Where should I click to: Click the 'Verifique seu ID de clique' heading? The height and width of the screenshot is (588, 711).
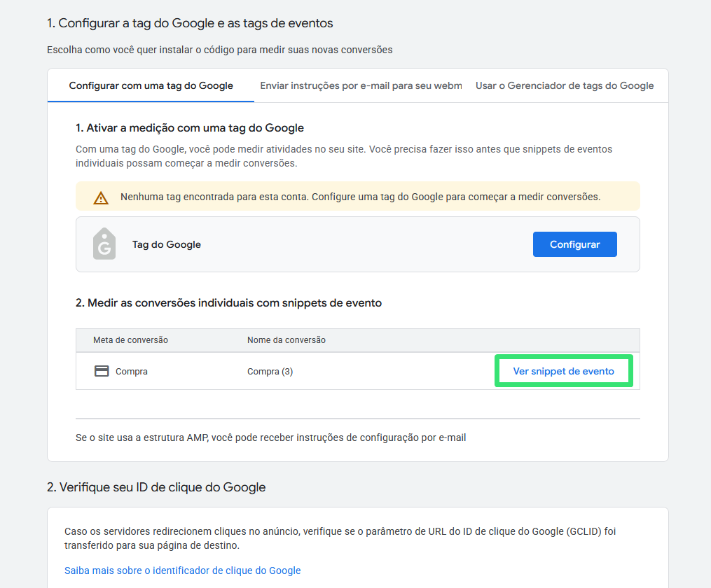(156, 487)
